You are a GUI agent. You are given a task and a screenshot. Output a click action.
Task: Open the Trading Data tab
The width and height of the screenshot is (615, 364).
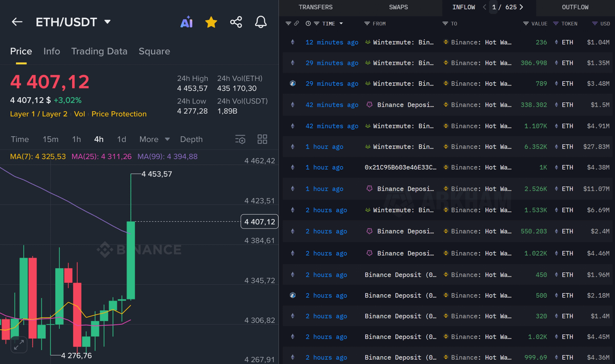(x=99, y=51)
